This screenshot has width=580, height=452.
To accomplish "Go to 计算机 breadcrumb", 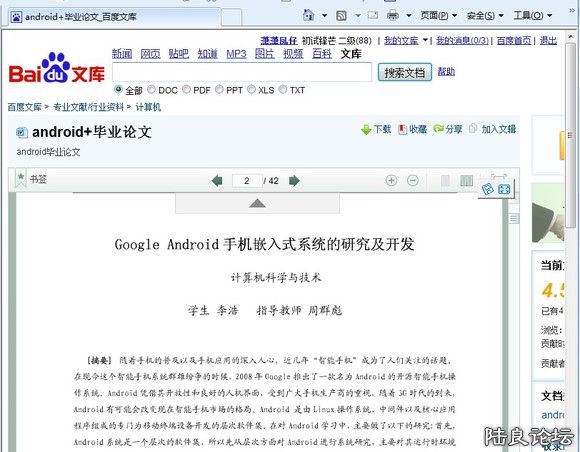I will pos(148,107).
